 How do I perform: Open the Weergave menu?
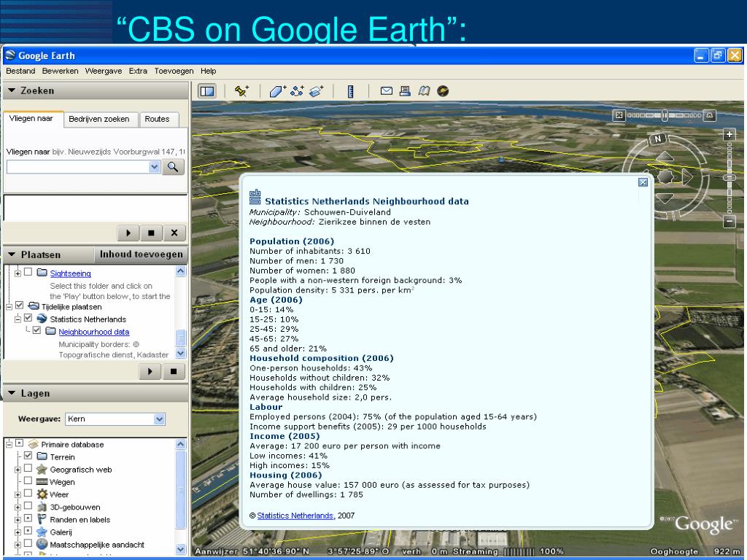click(x=104, y=71)
